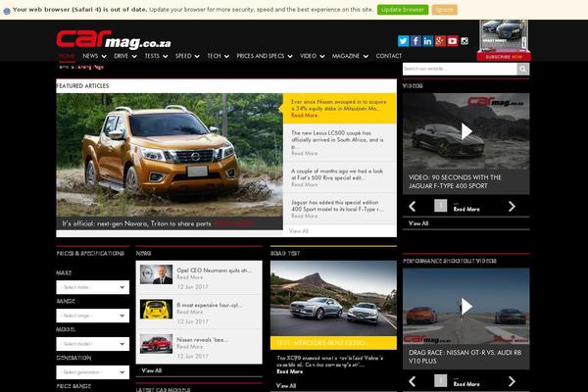Screen dimensions: 588x392
Task: Open the Twitter social icon
Action: 403,41
